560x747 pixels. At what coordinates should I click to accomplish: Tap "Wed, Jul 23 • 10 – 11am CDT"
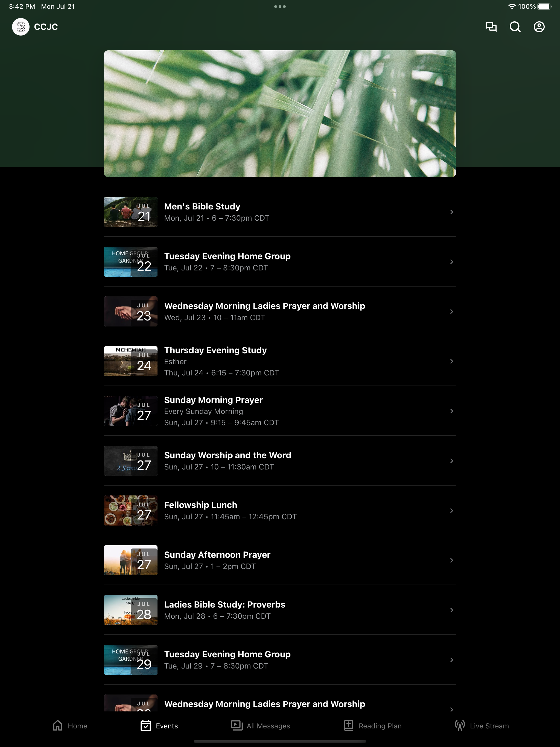click(214, 318)
